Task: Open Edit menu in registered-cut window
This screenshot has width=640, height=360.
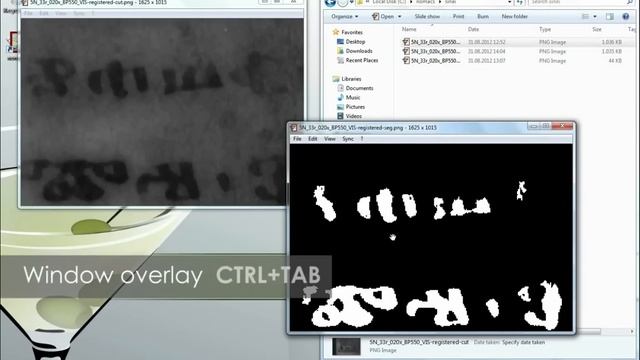Action: [44, 13]
